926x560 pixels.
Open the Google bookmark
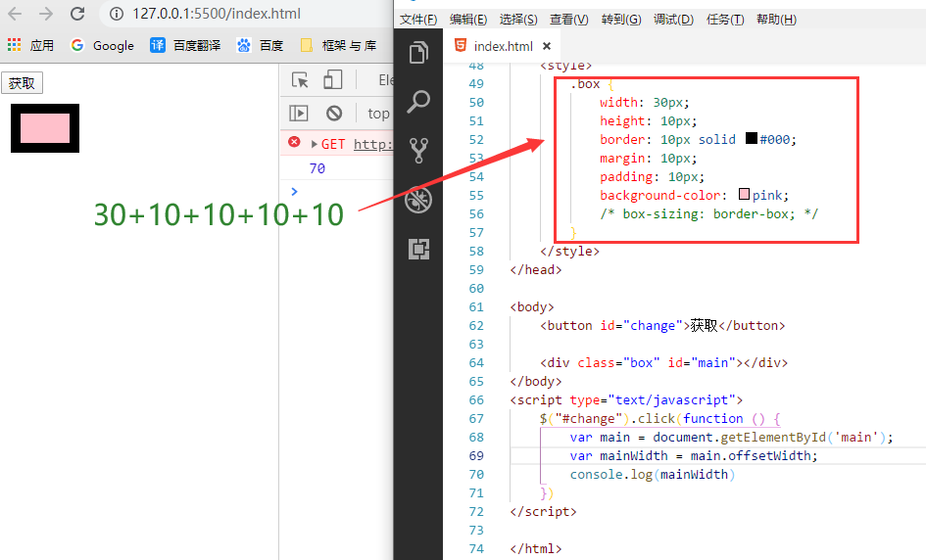pos(102,45)
